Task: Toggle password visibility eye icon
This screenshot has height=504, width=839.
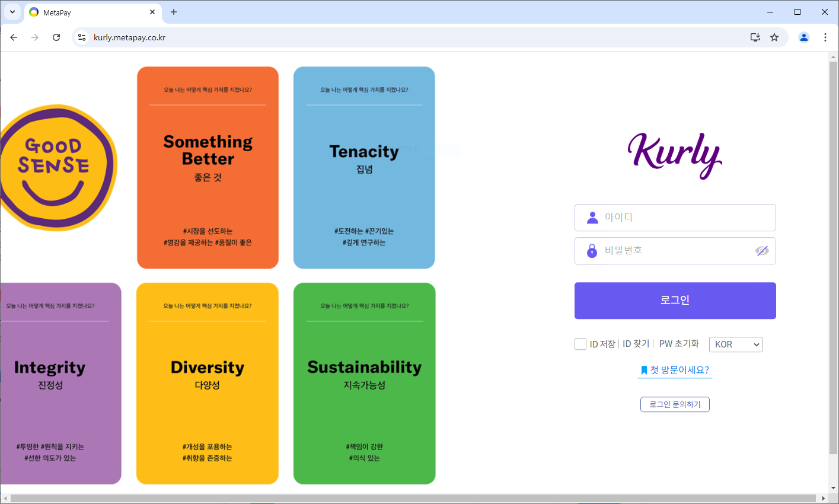Action: coord(762,251)
